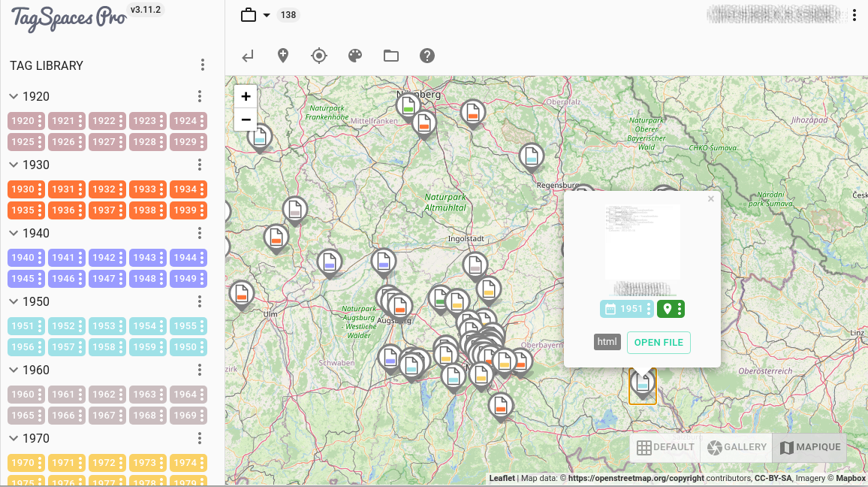Open the TAG LIBRARY three-dot menu
Viewport: 868px width, 487px height.
pyautogui.click(x=203, y=65)
